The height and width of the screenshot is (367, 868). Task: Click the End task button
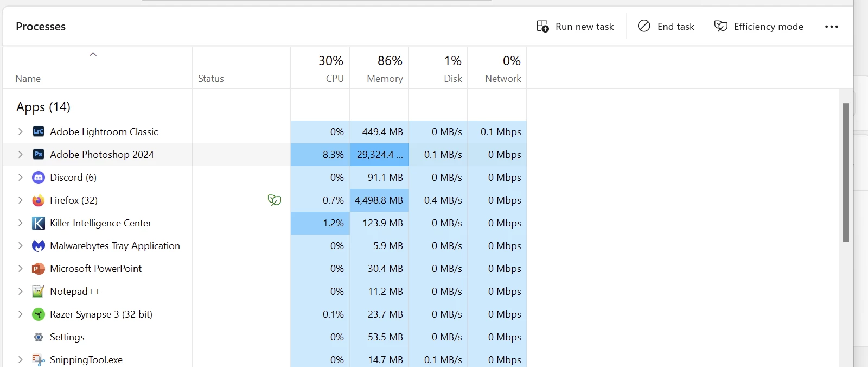pos(666,27)
